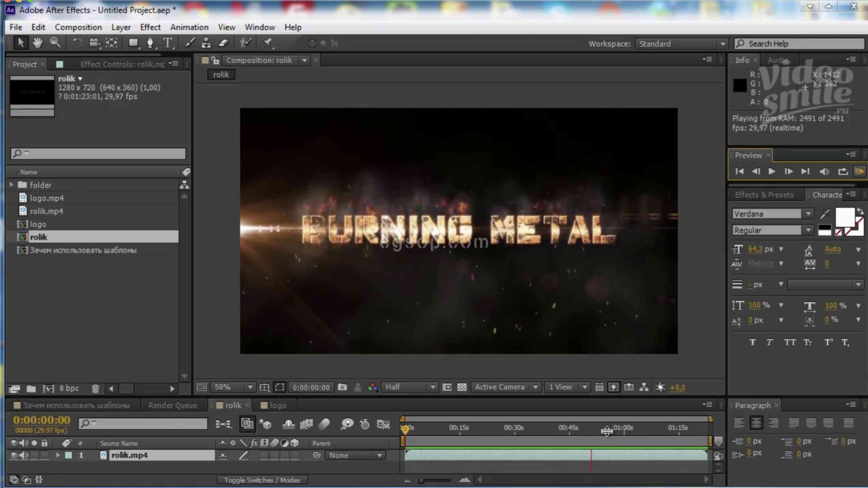868x488 pixels.
Task: Mute the audio in the Preview panel
Action: click(x=824, y=172)
